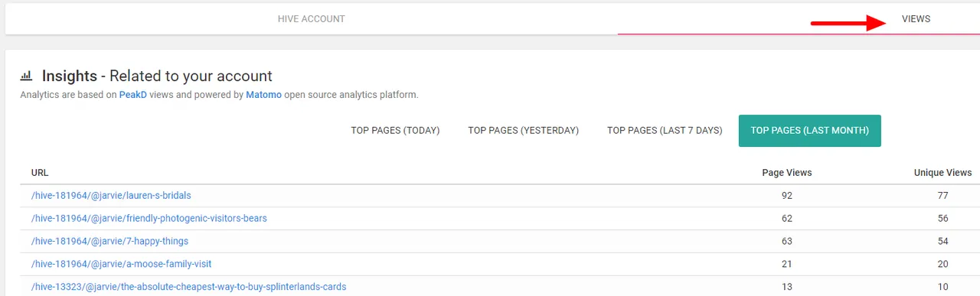Click the TOP PAGES (LAST MONTH) button
The height and width of the screenshot is (296, 980).
click(x=810, y=131)
